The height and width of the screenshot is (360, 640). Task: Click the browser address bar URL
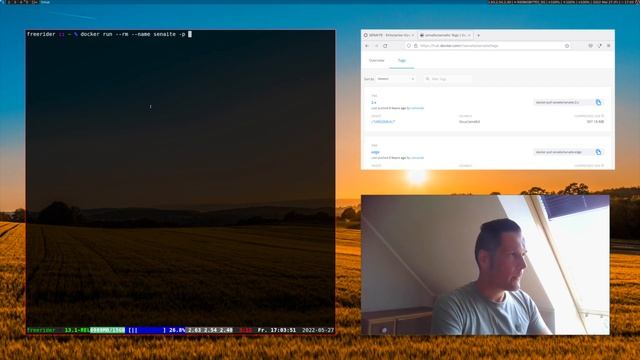[x=459, y=46]
